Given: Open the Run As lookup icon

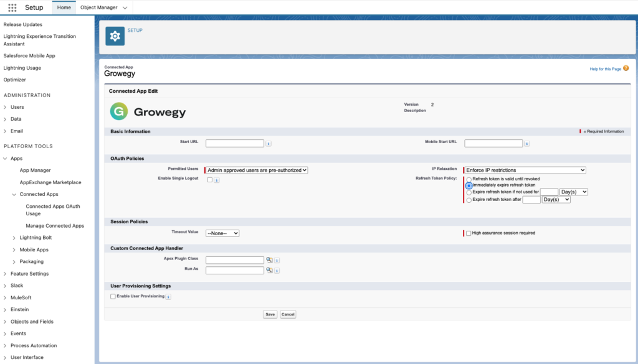Looking at the screenshot, I should pos(269,270).
